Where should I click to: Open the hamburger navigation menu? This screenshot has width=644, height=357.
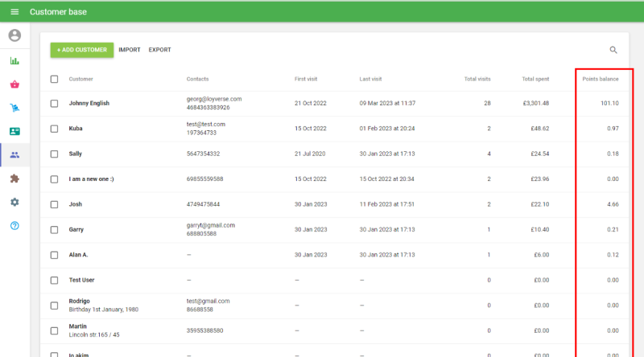click(x=14, y=12)
